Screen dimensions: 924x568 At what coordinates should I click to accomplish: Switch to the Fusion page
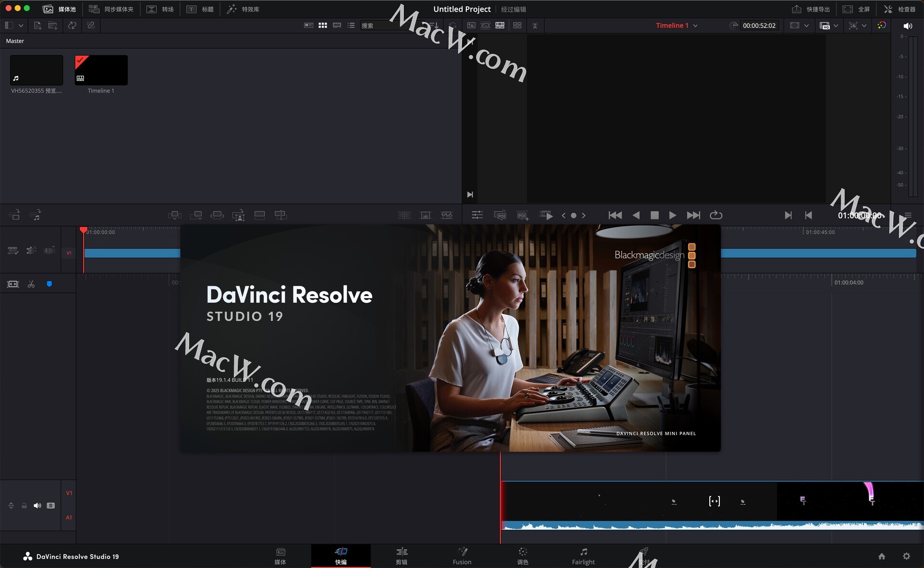tap(462, 556)
